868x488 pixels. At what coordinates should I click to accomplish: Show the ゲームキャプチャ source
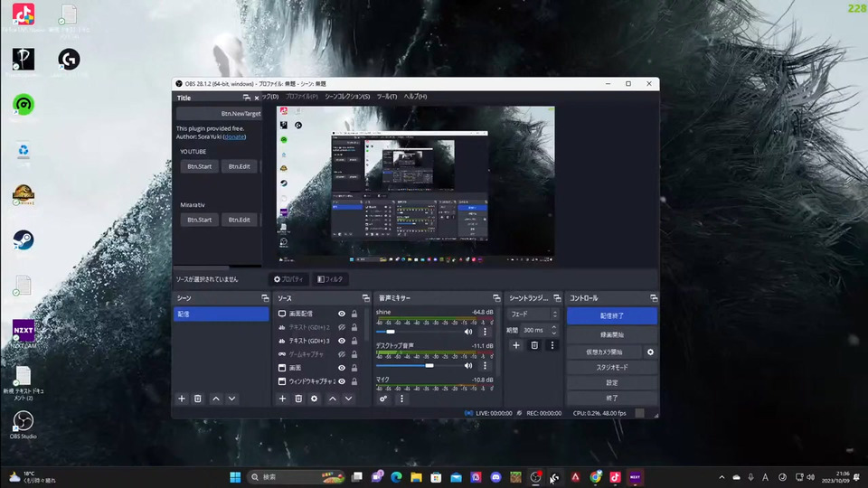tap(342, 354)
